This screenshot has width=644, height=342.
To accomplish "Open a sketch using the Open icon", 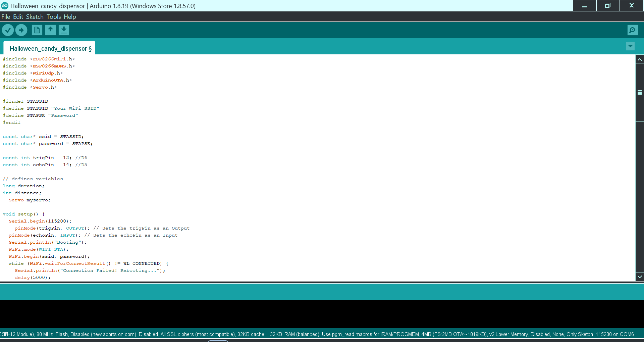I will (50, 30).
